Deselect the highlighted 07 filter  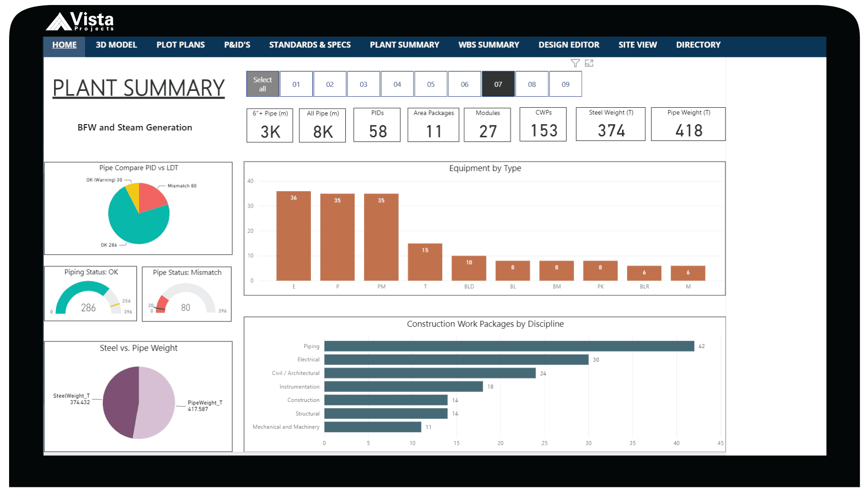click(x=498, y=84)
